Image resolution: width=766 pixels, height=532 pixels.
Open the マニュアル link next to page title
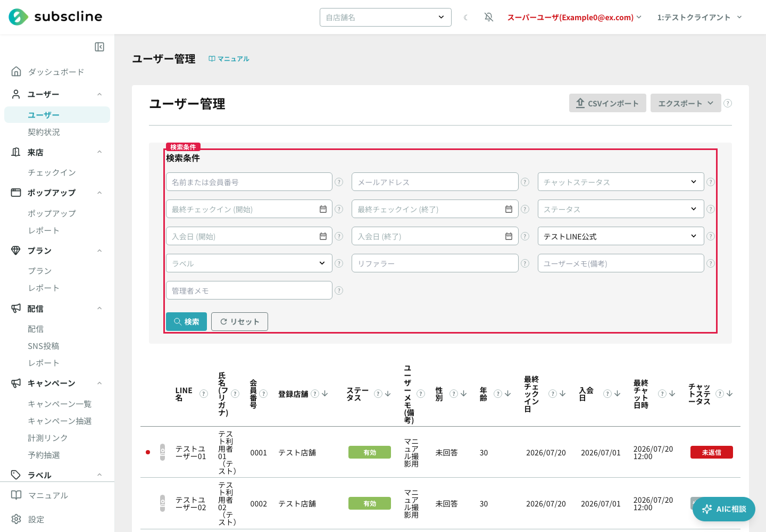point(229,59)
